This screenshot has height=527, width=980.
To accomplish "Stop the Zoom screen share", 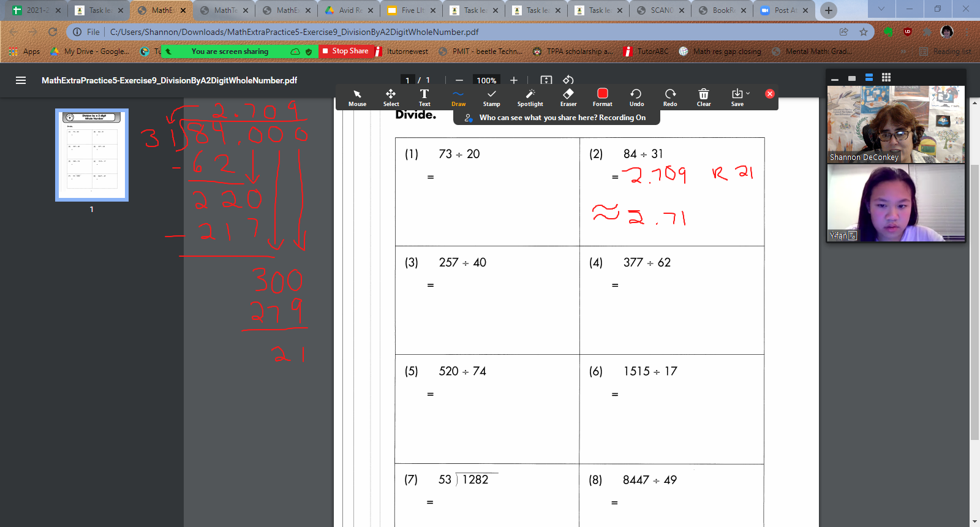I will (345, 51).
